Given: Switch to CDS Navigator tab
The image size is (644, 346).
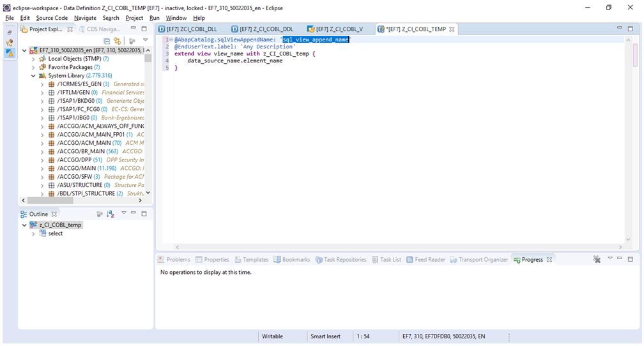Looking at the screenshot, I should pos(100,29).
